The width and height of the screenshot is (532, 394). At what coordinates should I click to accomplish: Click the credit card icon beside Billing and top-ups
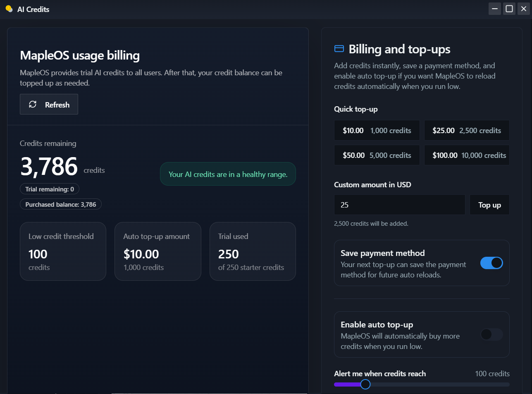click(x=339, y=49)
